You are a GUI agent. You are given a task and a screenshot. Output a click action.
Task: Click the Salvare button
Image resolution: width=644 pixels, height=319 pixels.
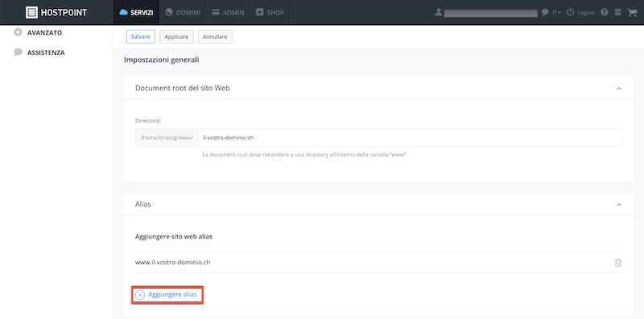coord(140,36)
